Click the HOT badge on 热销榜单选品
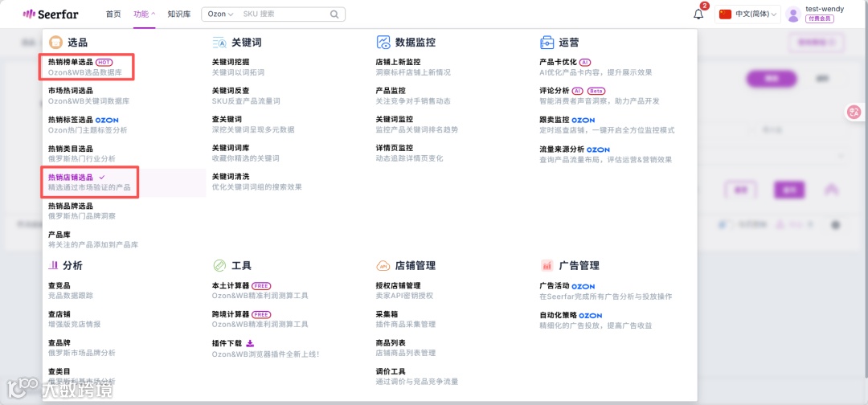The height and width of the screenshot is (405, 868). (104, 62)
